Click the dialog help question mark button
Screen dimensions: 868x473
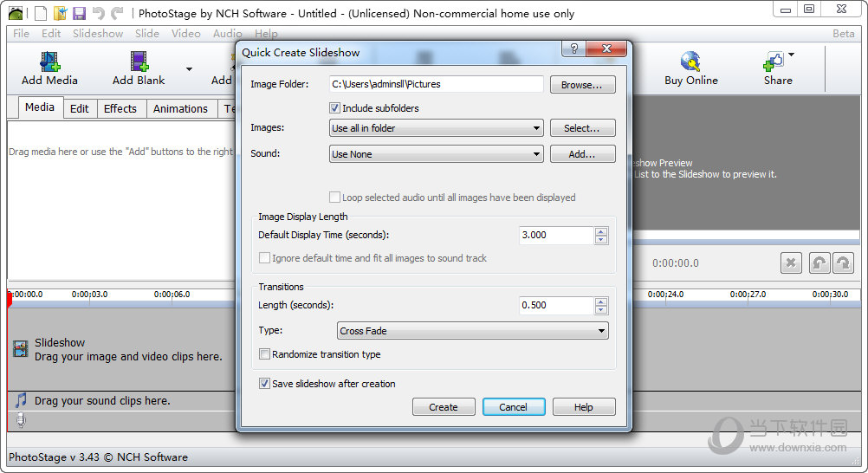(574, 49)
